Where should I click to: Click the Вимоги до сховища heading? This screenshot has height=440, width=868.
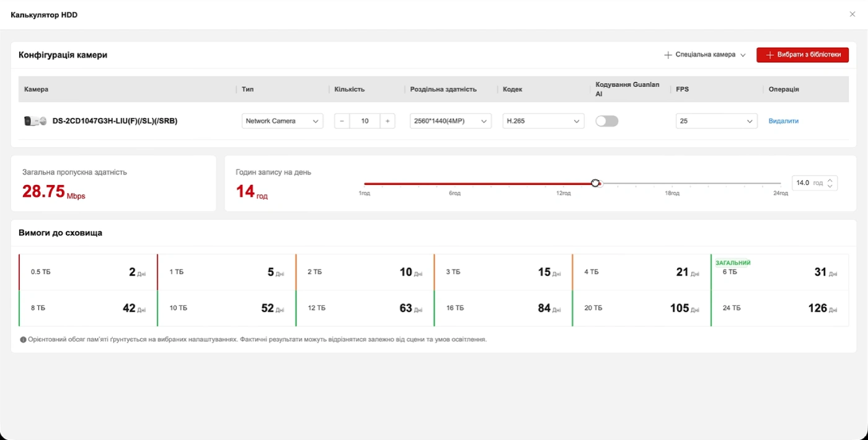pos(60,233)
